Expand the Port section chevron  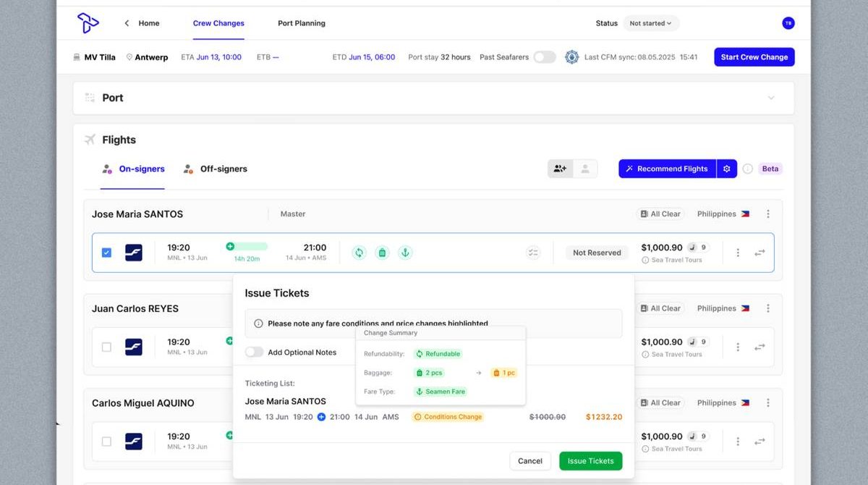(770, 98)
